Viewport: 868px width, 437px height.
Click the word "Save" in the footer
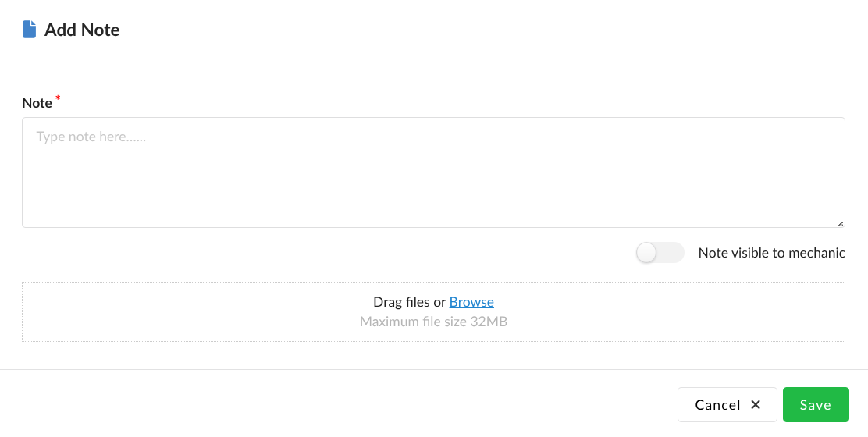coord(815,405)
